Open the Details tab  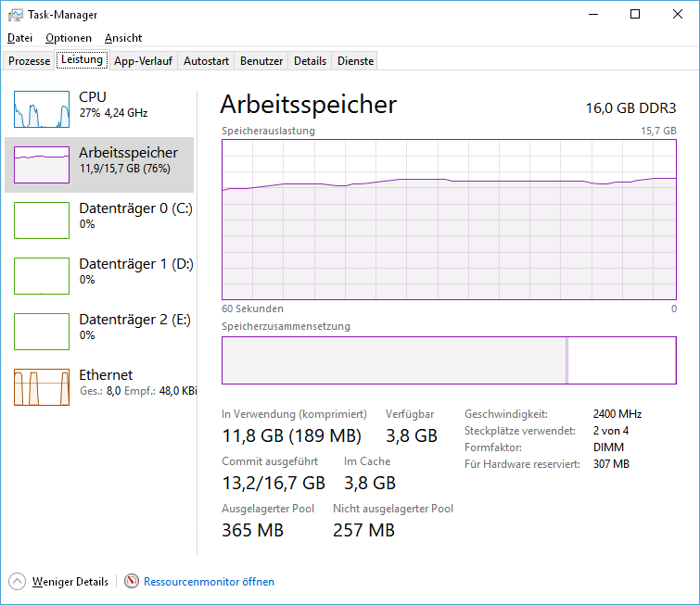point(311,61)
